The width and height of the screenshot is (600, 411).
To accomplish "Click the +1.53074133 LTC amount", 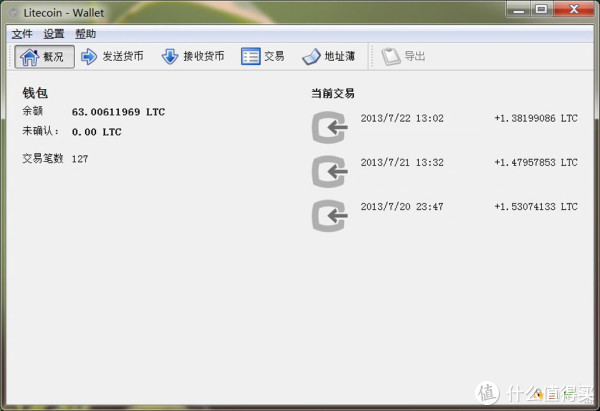I will [536, 207].
